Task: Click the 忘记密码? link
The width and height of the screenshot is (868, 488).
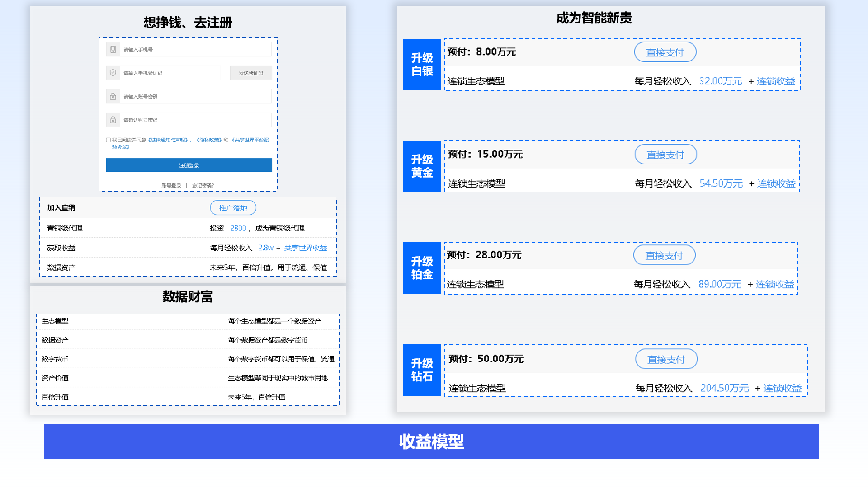Action: coord(203,186)
